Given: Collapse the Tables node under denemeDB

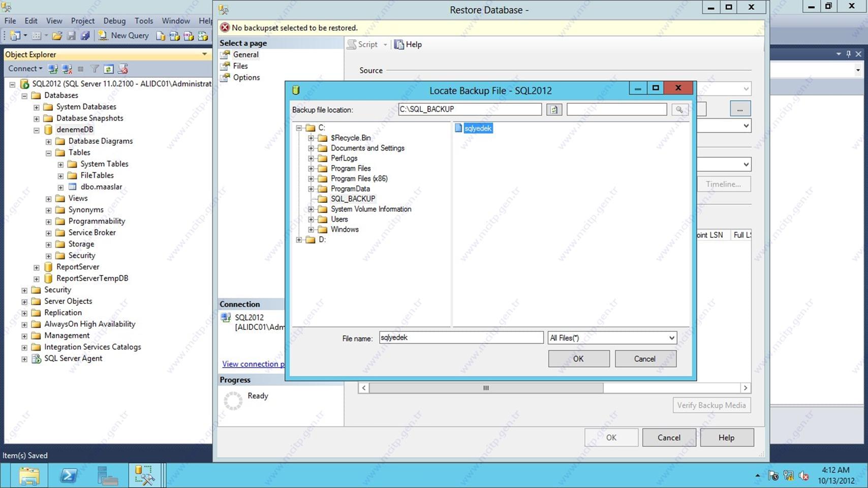Looking at the screenshot, I should (x=49, y=153).
